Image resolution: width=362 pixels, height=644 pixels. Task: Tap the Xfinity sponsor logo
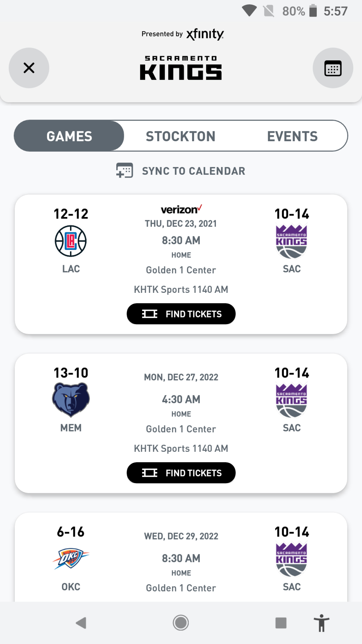click(205, 34)
